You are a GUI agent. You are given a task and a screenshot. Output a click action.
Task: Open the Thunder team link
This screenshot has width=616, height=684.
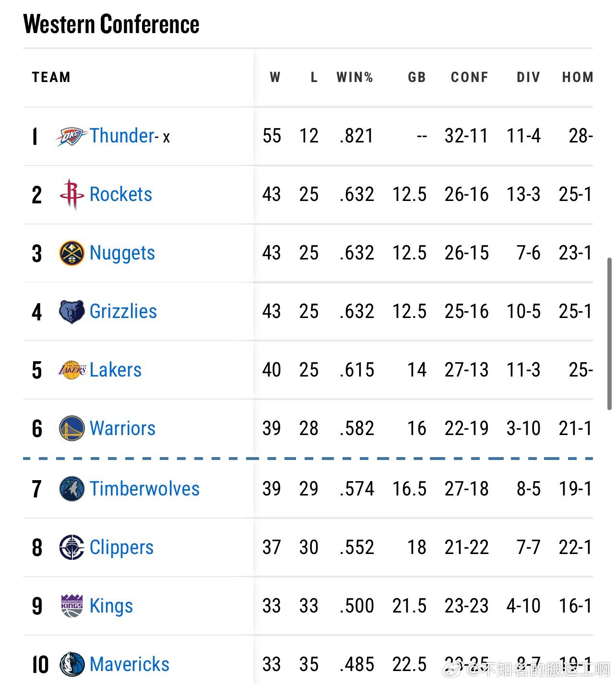[x=122, y=136]
